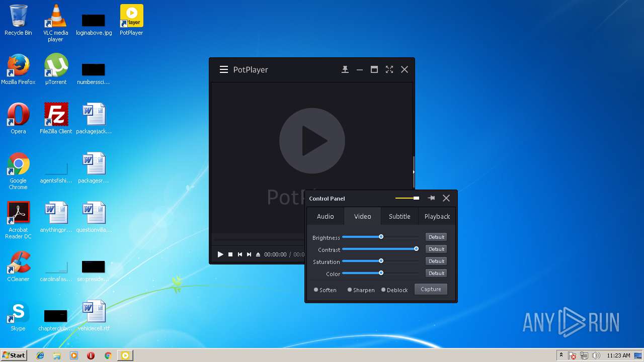Click the Opera taskbar icon
Screen dimensions: 644x362
coord(91,355)
